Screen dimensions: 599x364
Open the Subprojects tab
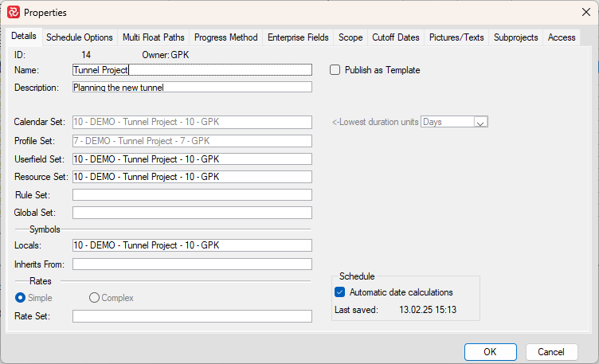click(x=515, y=37)
